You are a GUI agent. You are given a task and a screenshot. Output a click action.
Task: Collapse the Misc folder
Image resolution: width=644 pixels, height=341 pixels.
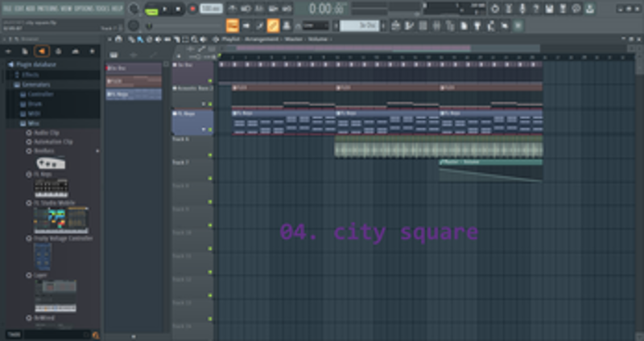(33, 124)
